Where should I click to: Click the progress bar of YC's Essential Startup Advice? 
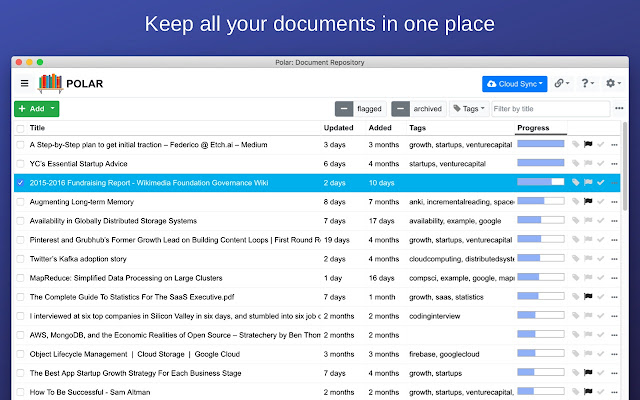click(541, 163)
